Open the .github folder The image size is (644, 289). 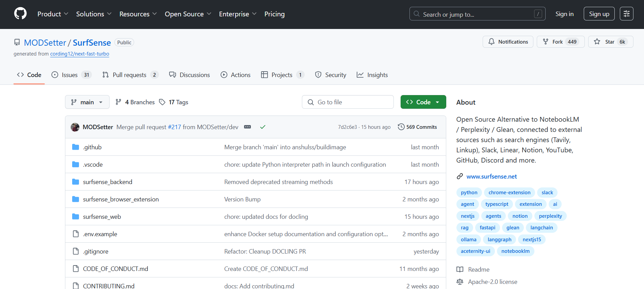coord(92,147)
